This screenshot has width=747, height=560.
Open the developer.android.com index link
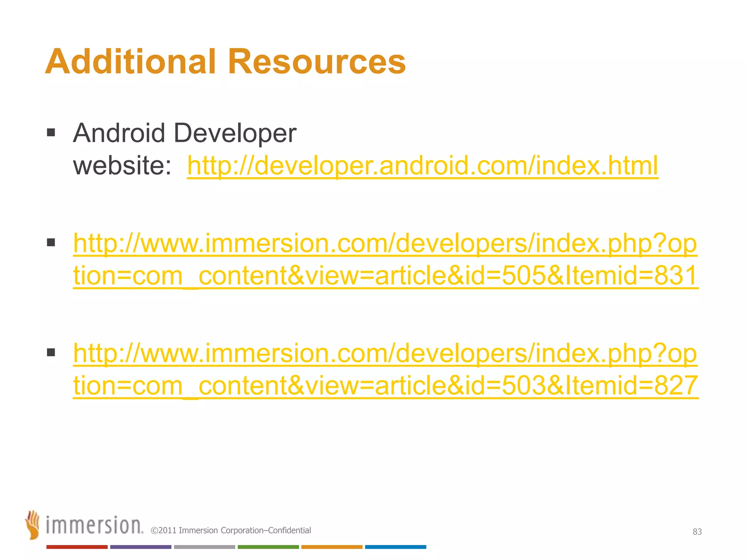click(422, 166)
